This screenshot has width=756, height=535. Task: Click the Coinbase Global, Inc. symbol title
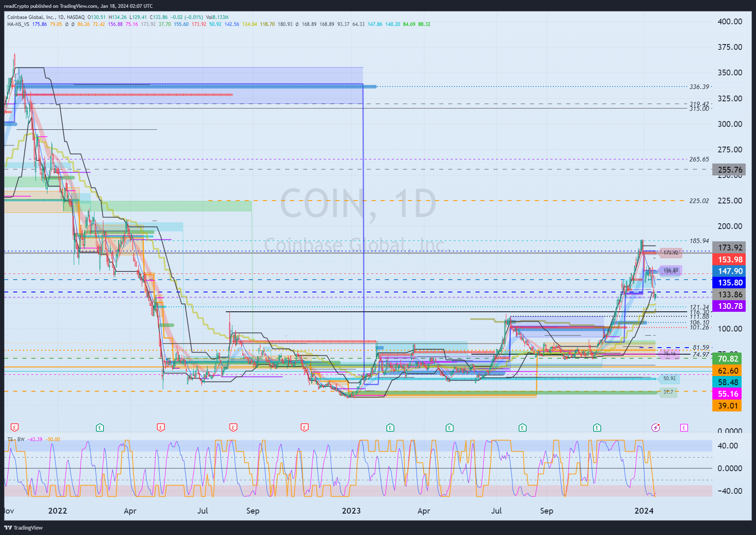pyautogui.click(x=31, y=17)
